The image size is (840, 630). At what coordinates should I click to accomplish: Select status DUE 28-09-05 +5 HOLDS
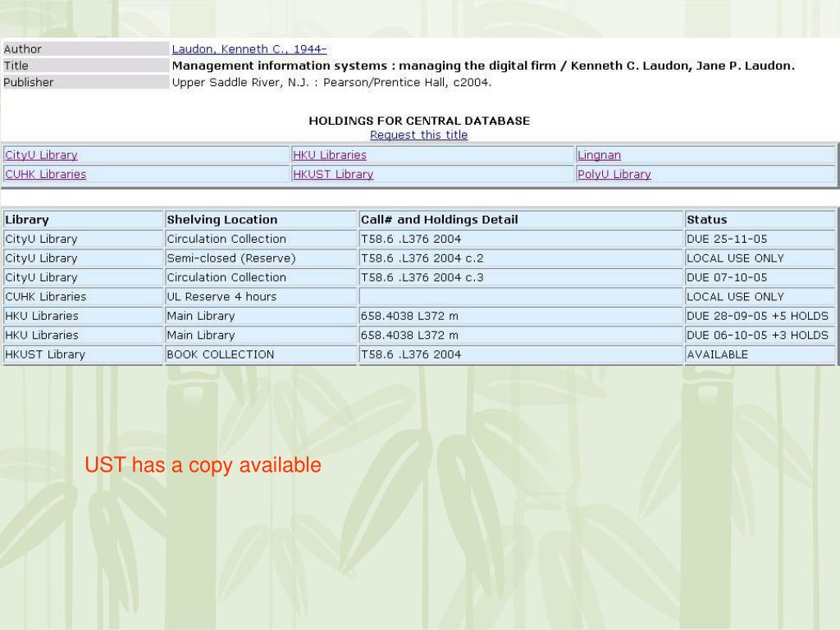[760, 316]
